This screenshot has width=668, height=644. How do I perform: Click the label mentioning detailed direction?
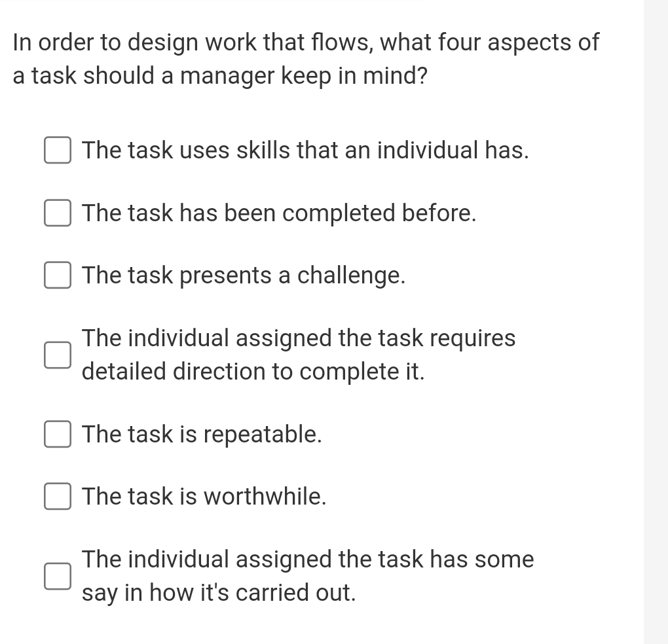(x=298, y=354)
